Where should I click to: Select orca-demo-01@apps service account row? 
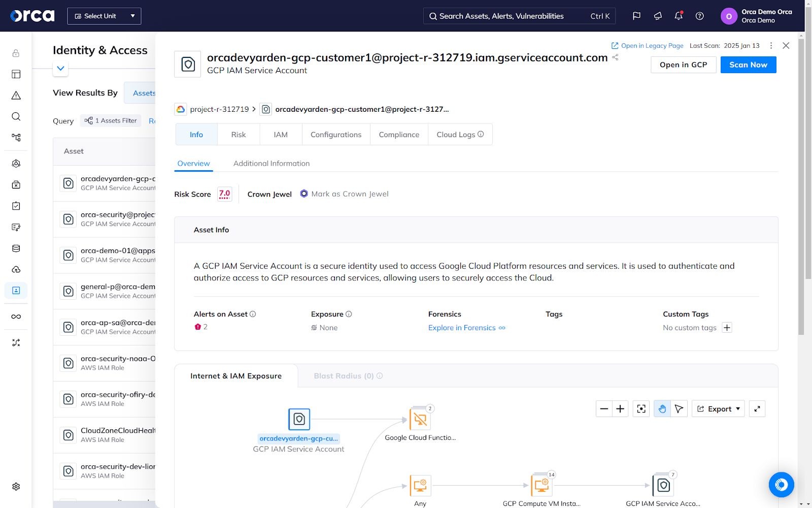click(105, 255)
